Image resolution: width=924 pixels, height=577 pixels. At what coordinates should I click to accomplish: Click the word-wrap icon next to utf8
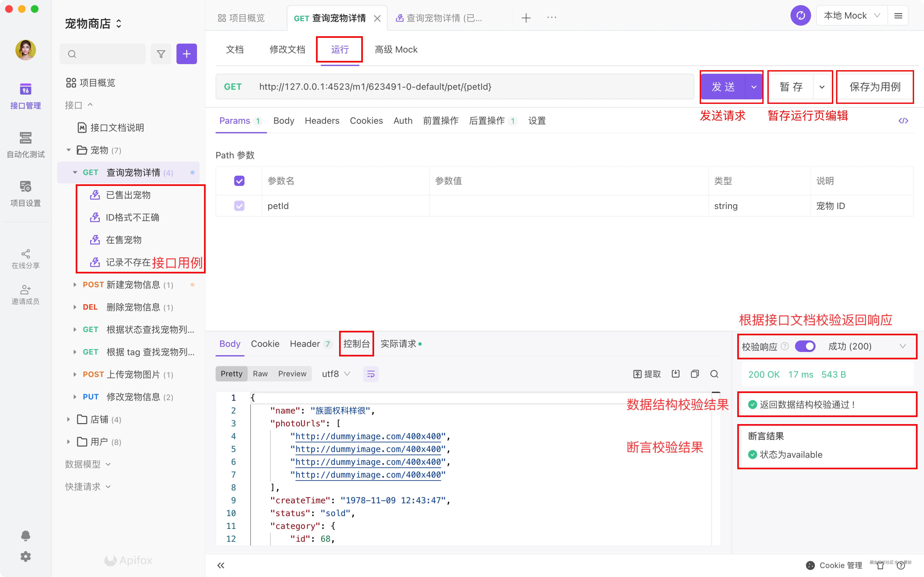(x=370, y=374)
